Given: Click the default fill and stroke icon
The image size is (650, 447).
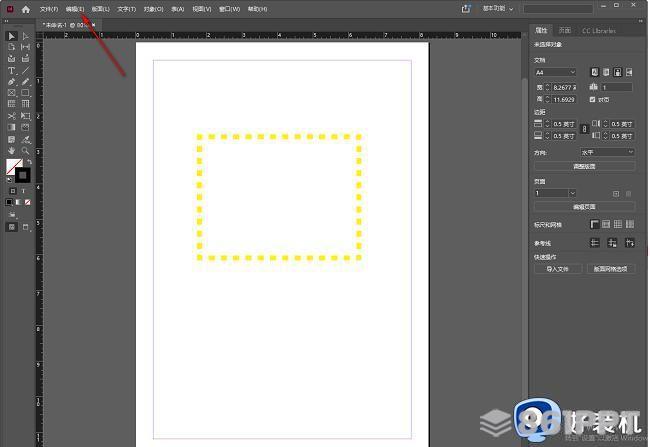Looking at the screenshot, I should click(10, 180).
